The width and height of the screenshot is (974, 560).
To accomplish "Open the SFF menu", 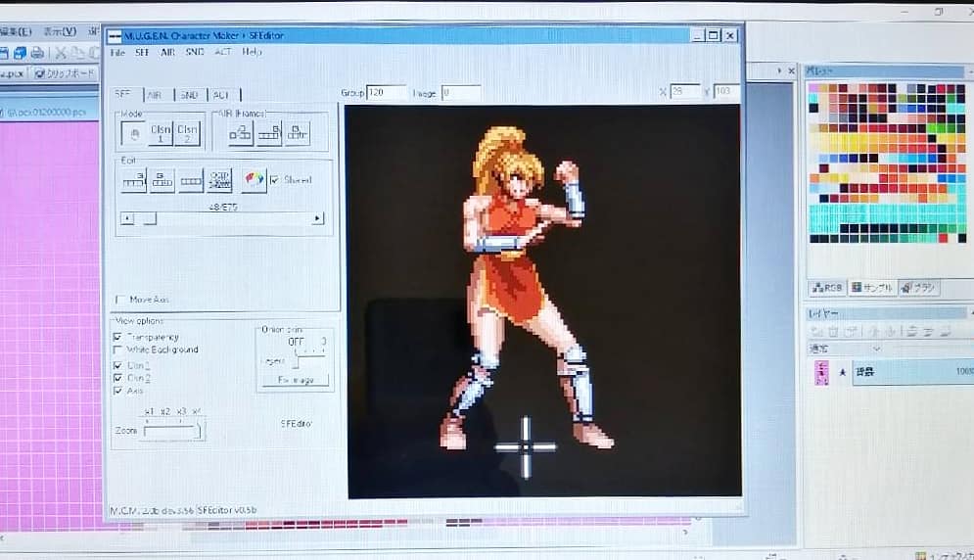I will [x=142, y=53].
